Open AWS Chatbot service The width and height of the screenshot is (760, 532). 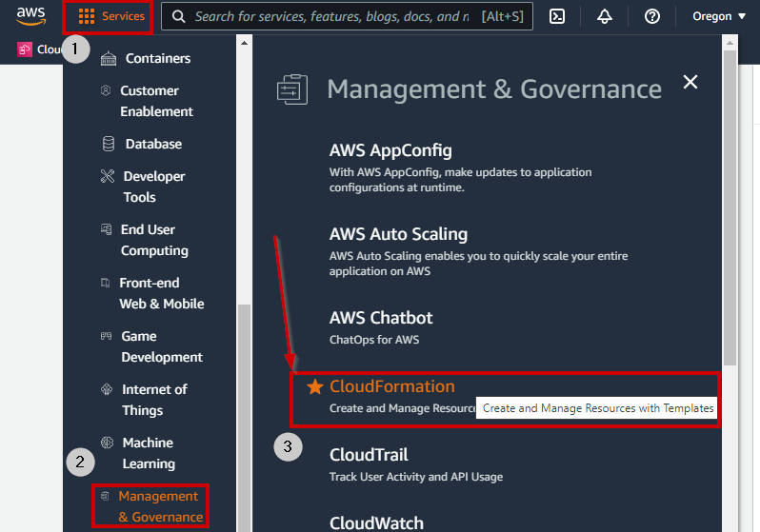click(x=381, y=318)
